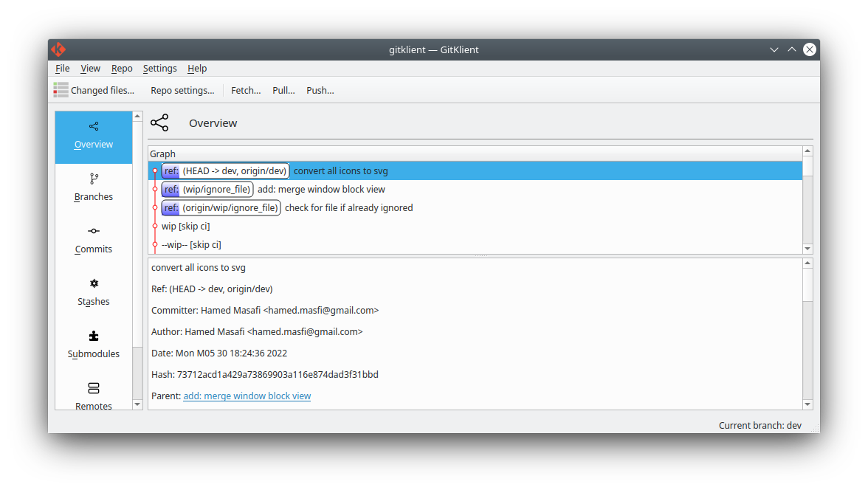
Task: Open the Settings menu
Action: click(x=159, y=68)
